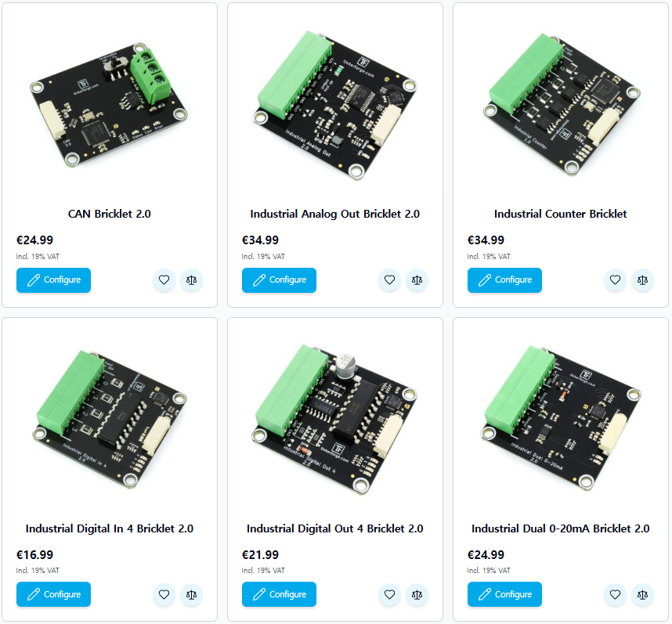
Task: View Industrial Counter Bricklet product image
Action: point(562,103)
